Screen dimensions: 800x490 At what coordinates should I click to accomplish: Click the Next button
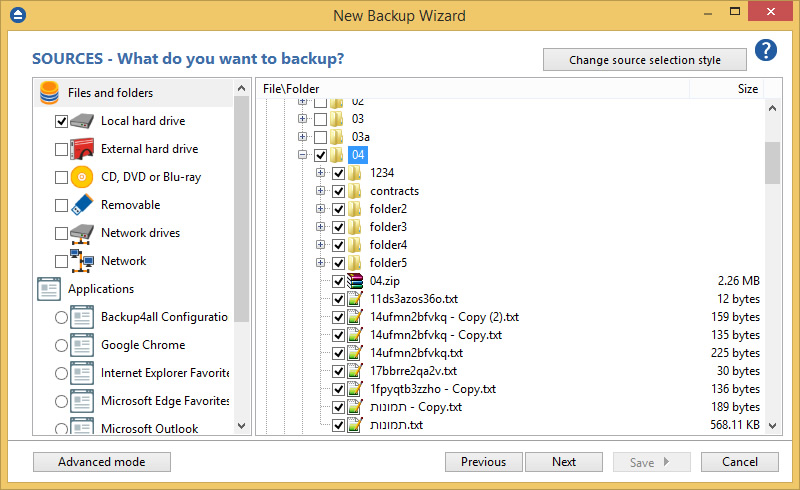pyautogui.click(x=564, y=462)
